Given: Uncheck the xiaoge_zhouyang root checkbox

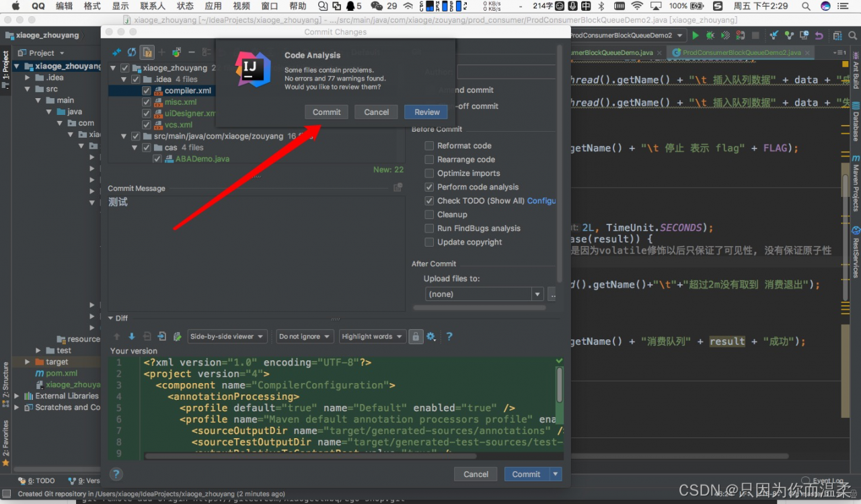Looking at the screenshot, I should [124, 68].
